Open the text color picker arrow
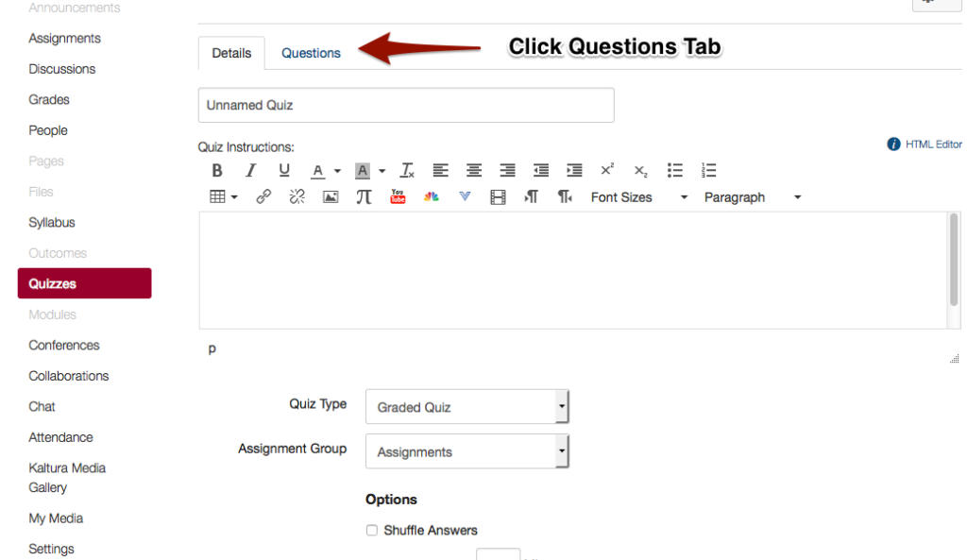 [337, 170]
